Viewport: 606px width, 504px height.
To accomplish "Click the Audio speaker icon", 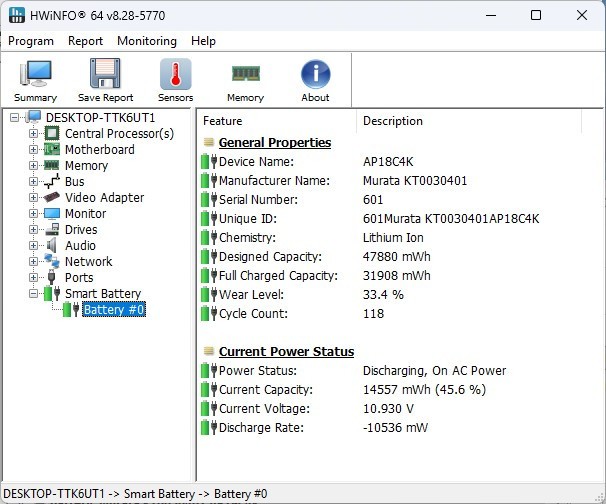I will (x=51, y=245).
